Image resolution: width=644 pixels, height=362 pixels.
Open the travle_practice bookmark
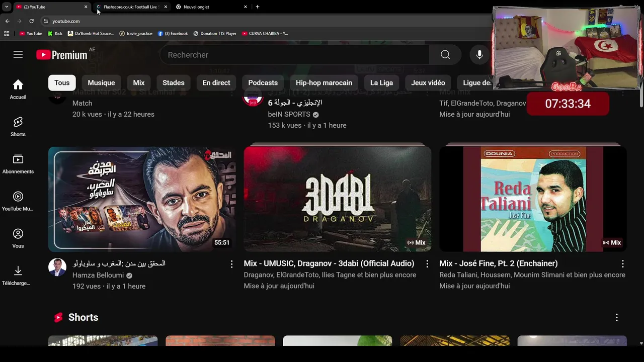136,34
